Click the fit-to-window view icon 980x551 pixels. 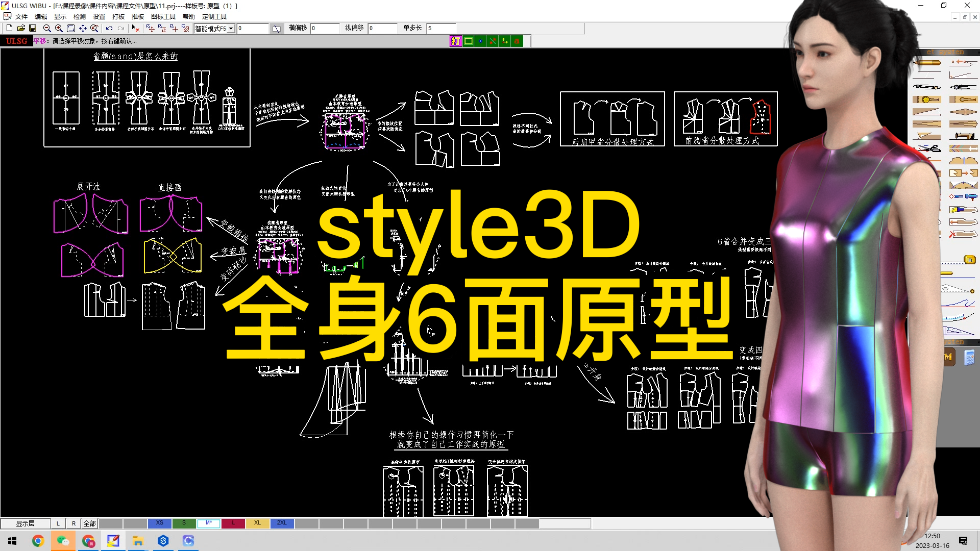pos(71,29)
